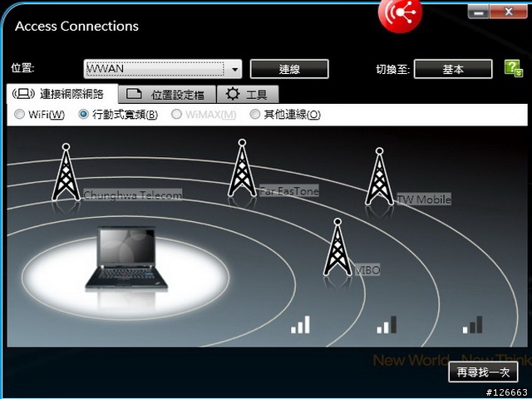Click the 基本 switch-mode button
Image resolution: width=532 pixels, height=399 pixels.
click(453, 69)
